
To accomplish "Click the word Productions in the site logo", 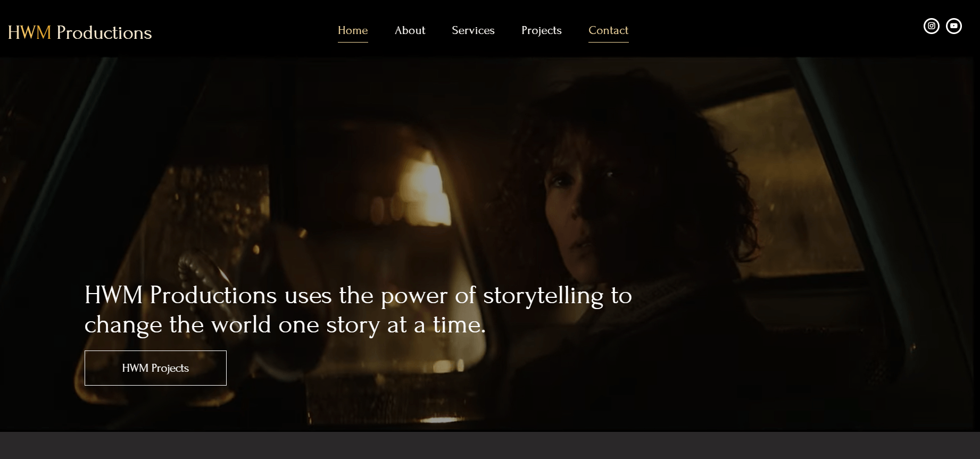I will point(104,33).
